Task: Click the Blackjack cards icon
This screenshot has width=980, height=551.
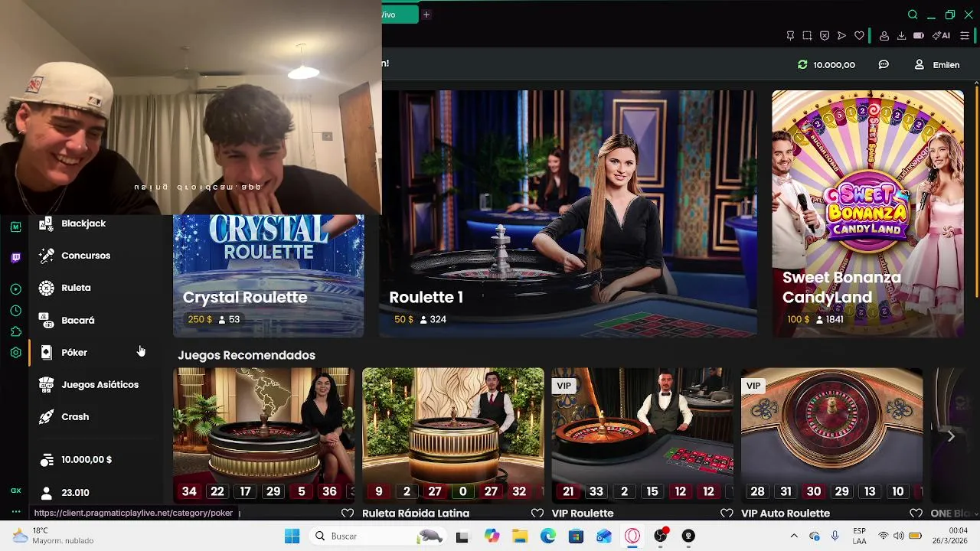Action: (x=46, y=223)
